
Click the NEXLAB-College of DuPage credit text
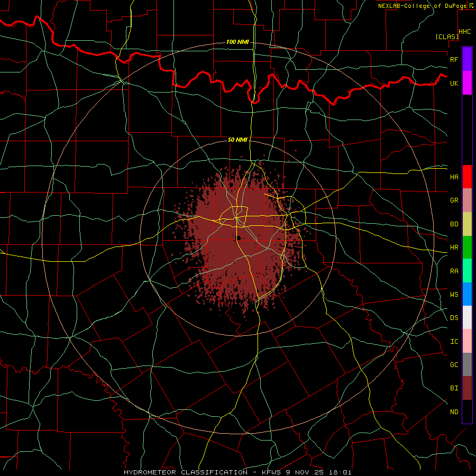coord(422,6)
